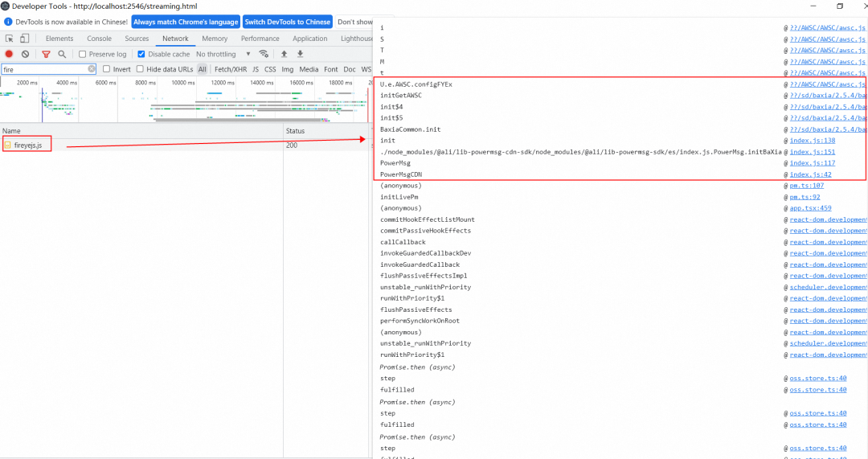Open the index.js:42 source link
This screenshot has width=868, height=459.
pos(810,174)
